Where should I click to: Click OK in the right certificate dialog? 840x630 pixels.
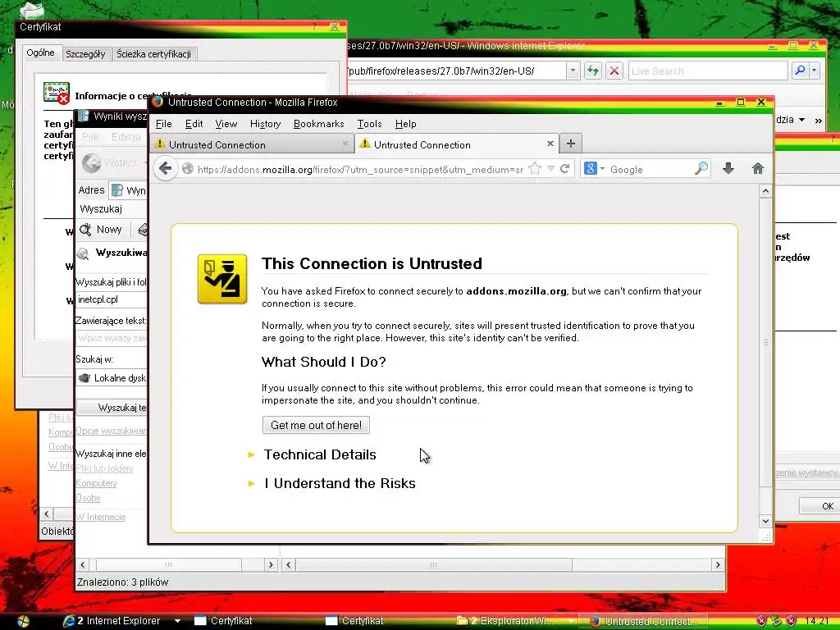[819, 505]
